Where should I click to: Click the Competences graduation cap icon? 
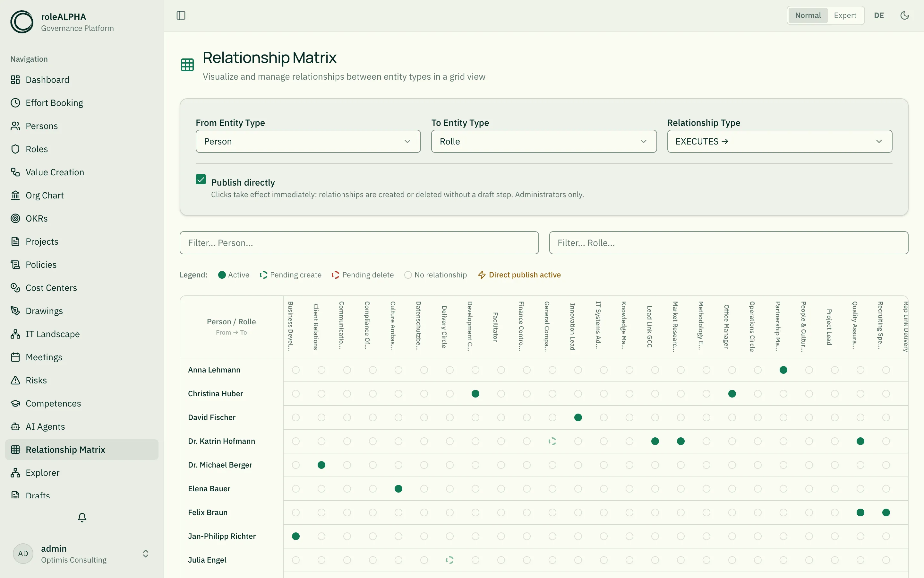pyautogui.click(x=15, y=403)
